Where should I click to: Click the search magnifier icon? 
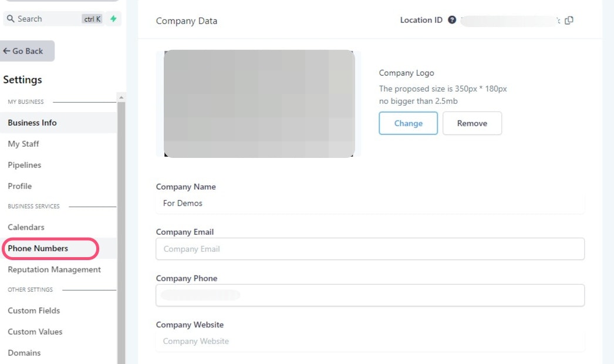(x=11, y=19)
